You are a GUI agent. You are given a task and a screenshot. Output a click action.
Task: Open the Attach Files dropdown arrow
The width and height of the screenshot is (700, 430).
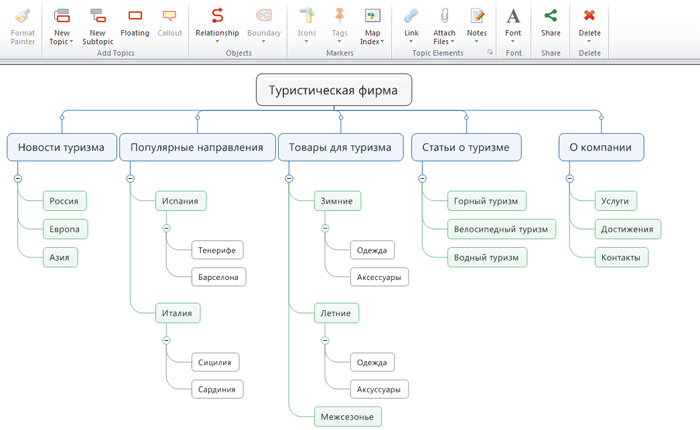[452, 42]
